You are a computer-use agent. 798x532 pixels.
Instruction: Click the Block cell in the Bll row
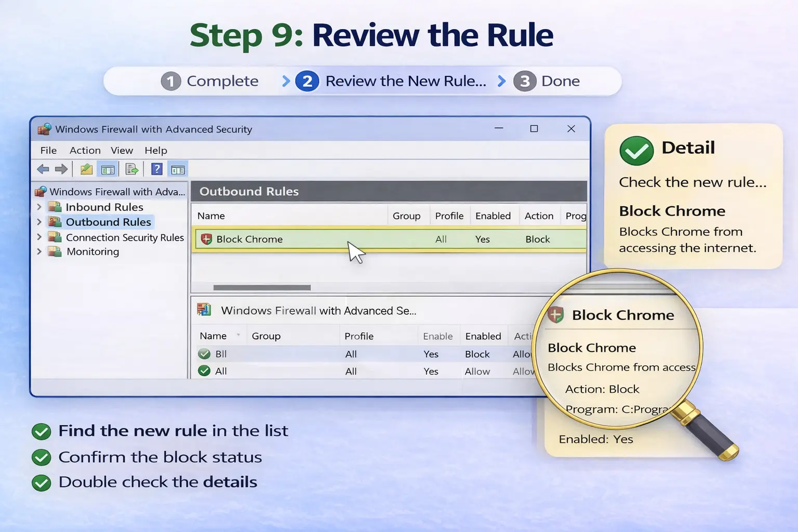[x=477, y=354]
